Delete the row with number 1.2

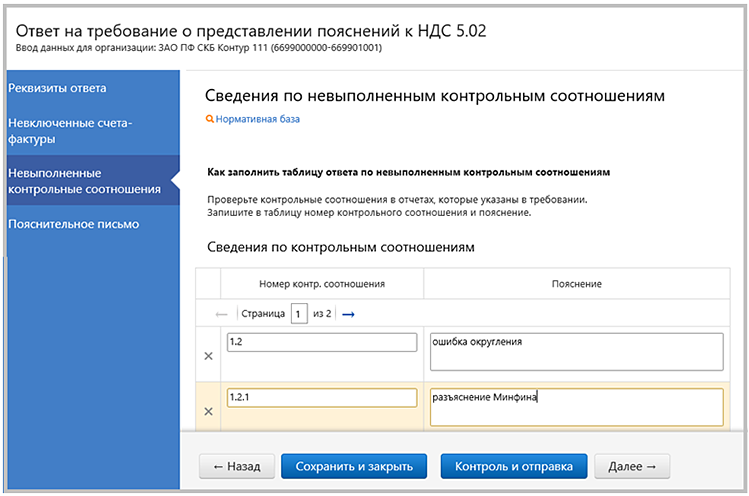click(x=208, y=356)
